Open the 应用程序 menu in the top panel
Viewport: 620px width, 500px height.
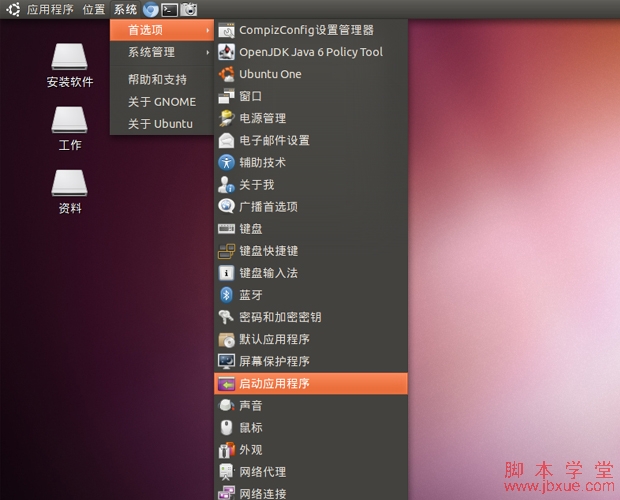(50, 9)
